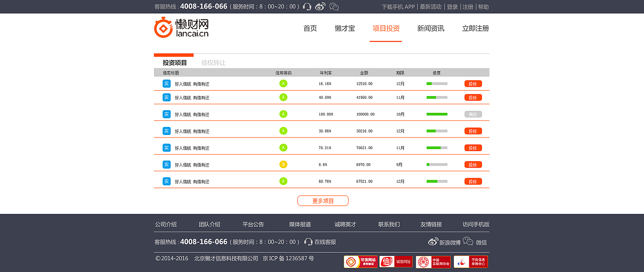Click the green A credit badge in 78621.00 row

click(x=283, y=148)
